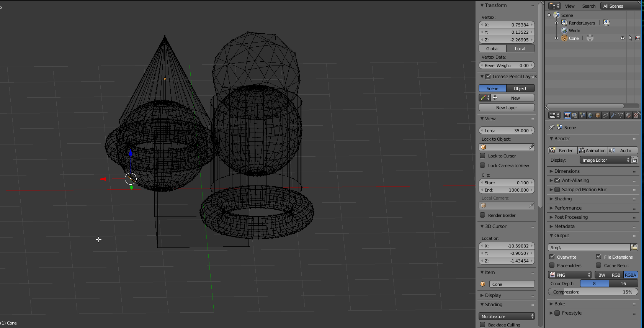
Task: Click the Audio mixdown button
Action: point(623,150)
